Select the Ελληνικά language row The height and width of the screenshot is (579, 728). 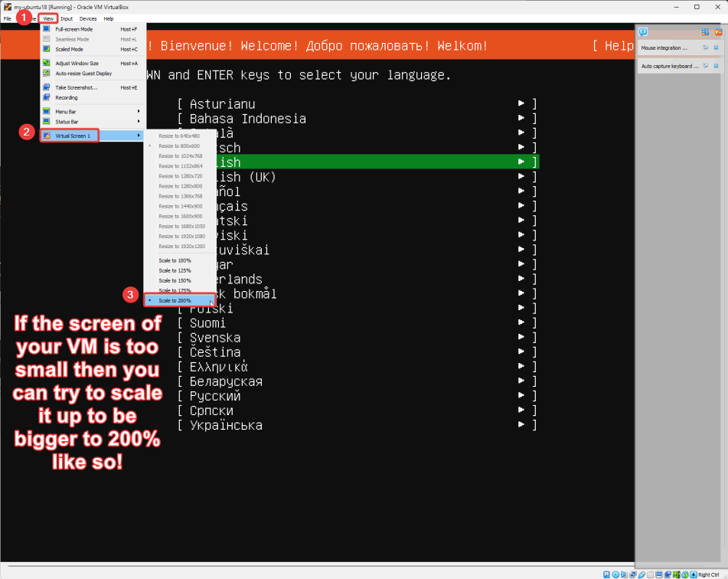click(357, 367)
